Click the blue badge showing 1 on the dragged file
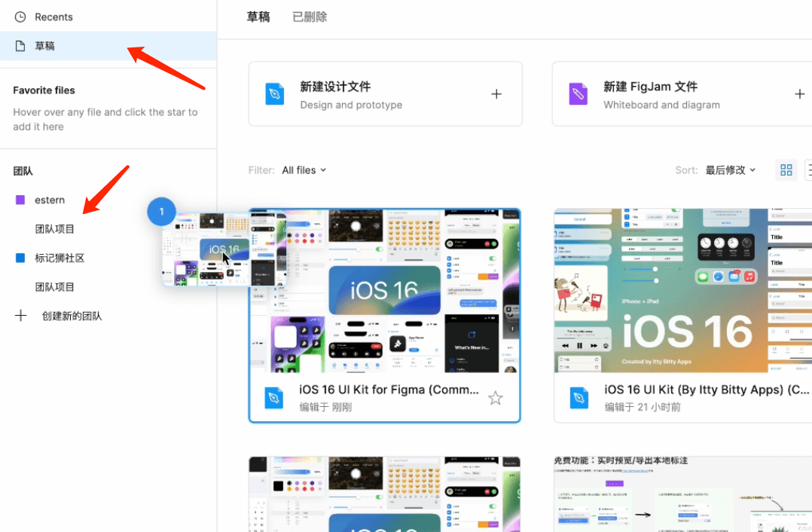812x532 pixels. click(x=161, y=212)
